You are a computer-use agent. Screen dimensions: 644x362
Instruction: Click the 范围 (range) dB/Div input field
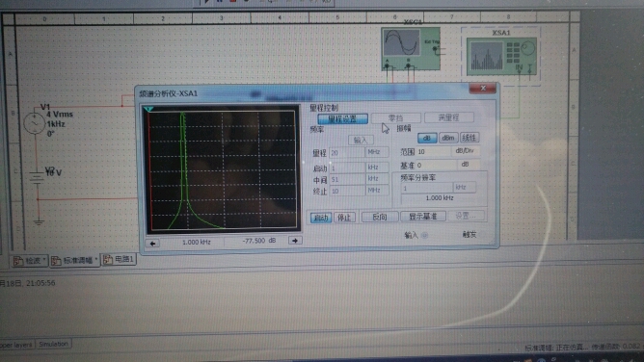click(434, 152)
